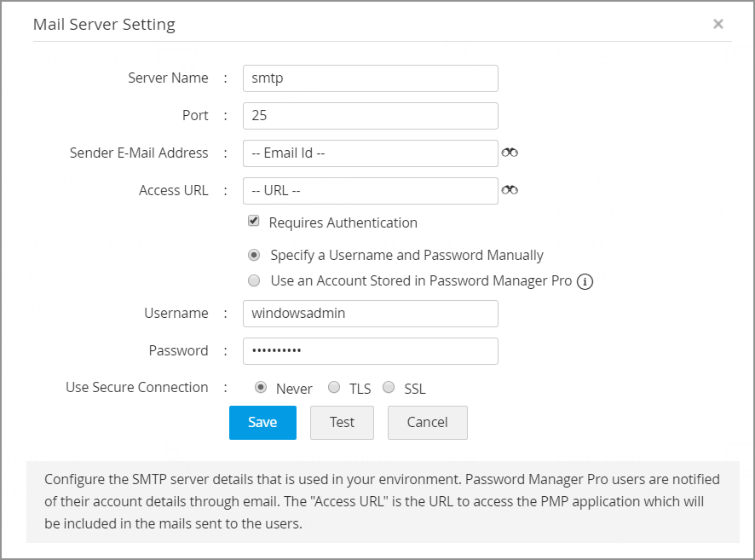
Task: Enable TLS for secure connection
Action: [334, 388]
